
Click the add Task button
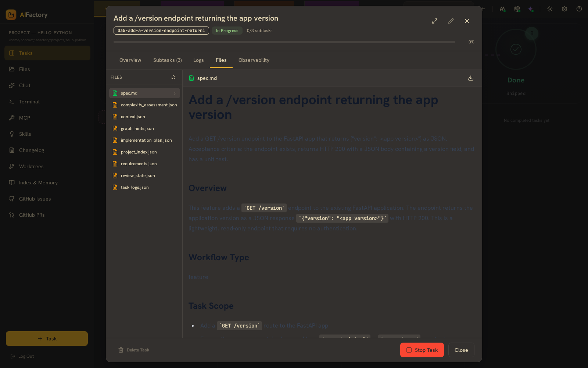tap(47, 339)
